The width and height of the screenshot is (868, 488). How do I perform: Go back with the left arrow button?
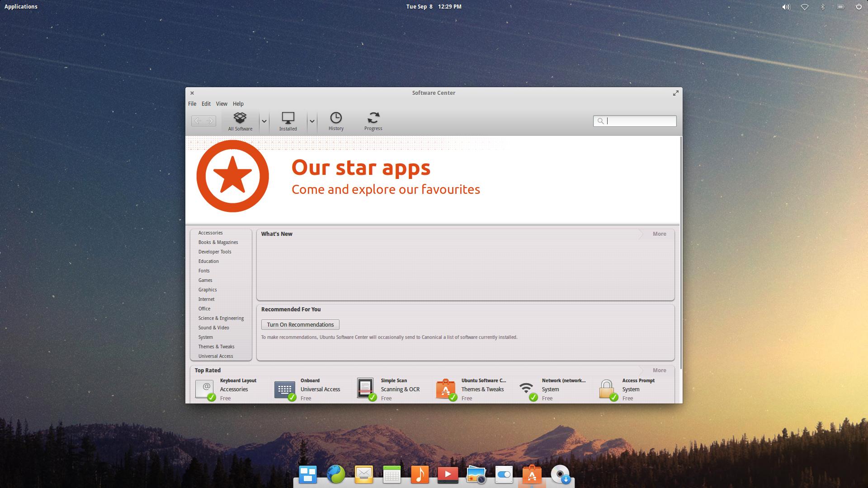coord(198,121)
